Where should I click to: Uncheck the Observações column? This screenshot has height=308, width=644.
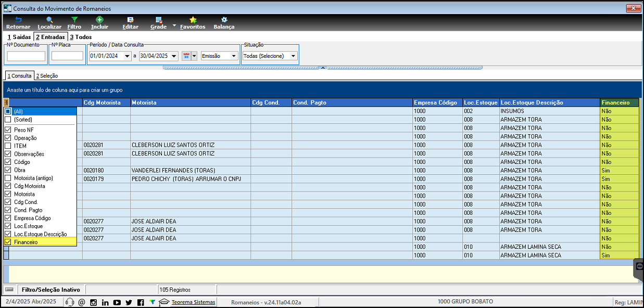8,154
